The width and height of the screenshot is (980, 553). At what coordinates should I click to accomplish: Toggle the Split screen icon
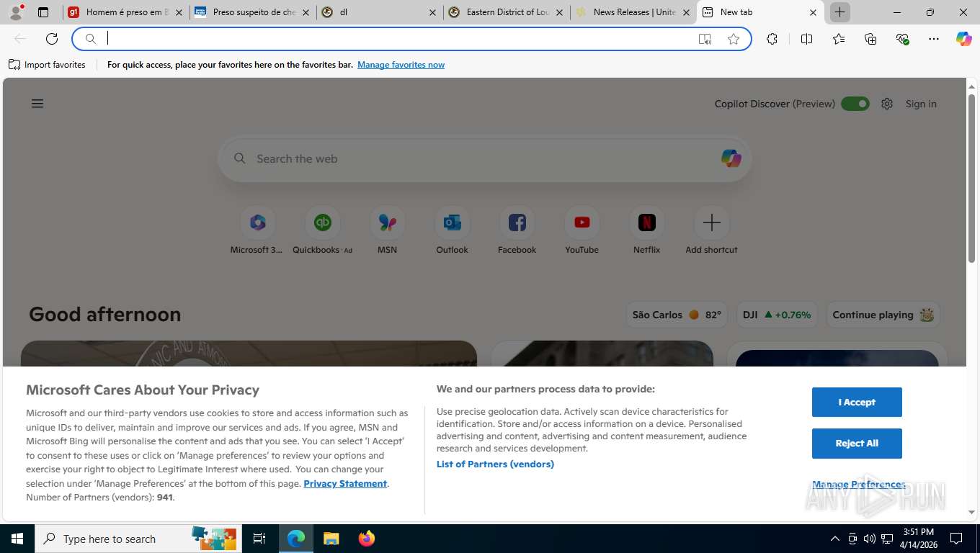[807, 39]
